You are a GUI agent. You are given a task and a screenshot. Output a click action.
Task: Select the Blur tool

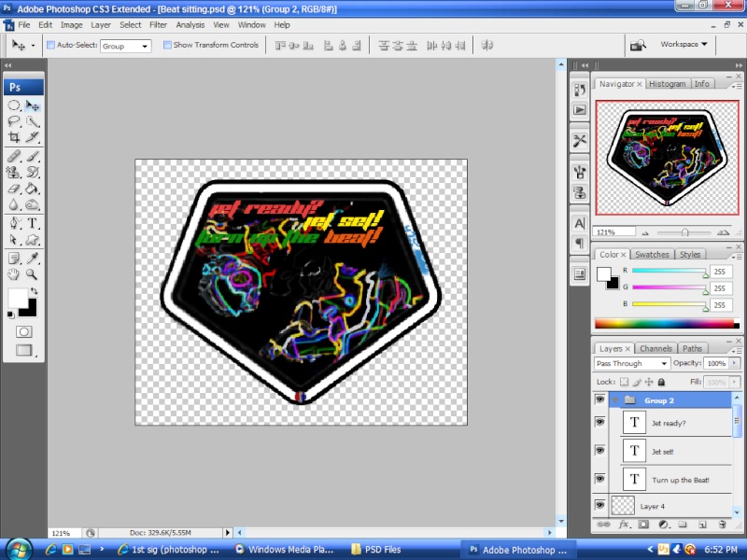[x=14, y=204]
